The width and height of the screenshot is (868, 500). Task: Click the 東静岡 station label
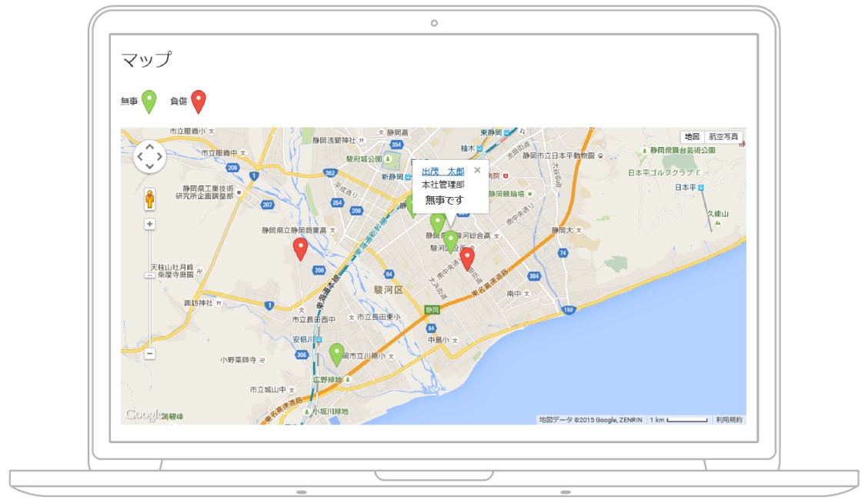click(x=491, y=133)
